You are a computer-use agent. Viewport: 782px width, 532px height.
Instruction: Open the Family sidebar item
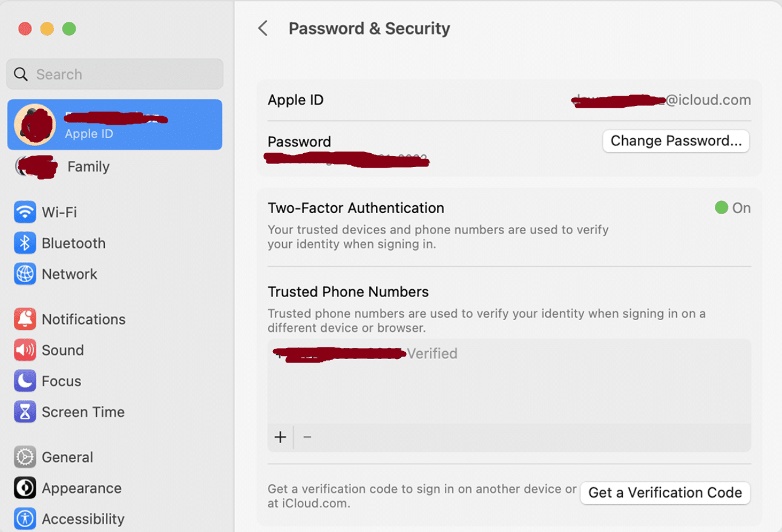[x=88, y=166]
